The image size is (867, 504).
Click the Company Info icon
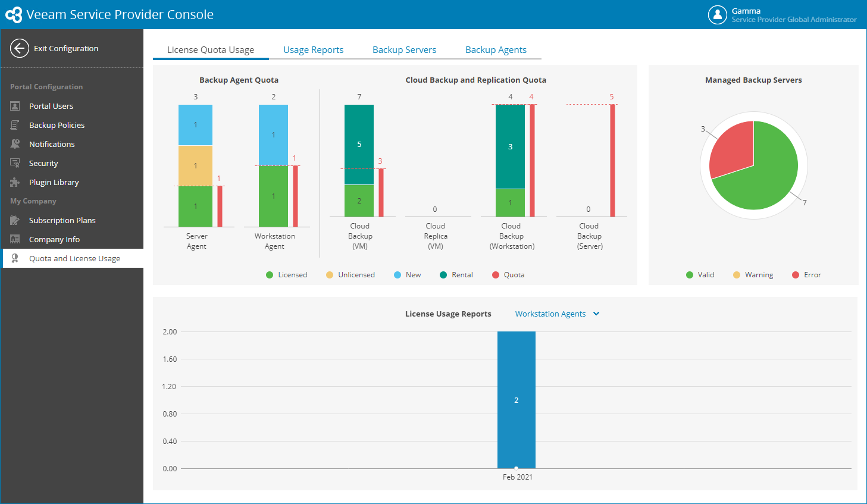tap(15, 239)
